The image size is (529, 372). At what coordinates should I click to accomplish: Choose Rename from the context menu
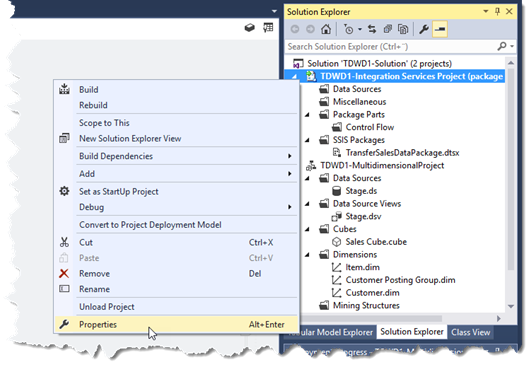tap(176, 289)
